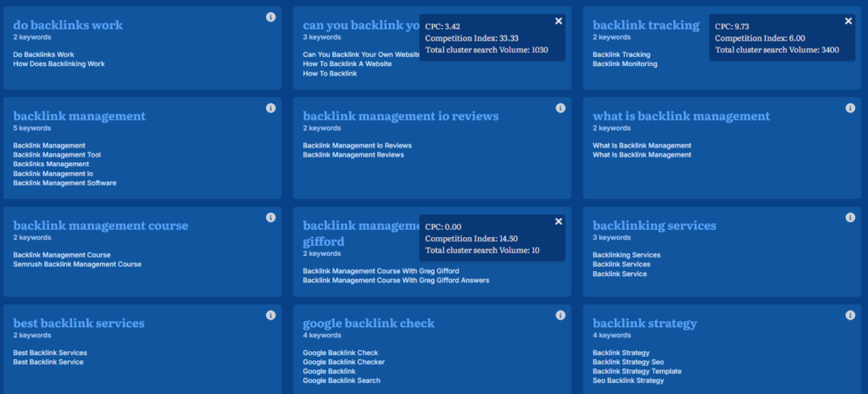868x394 pixels.
Task: Open info icon for 'what is backlink management'
Action: [x=850, y=108]
